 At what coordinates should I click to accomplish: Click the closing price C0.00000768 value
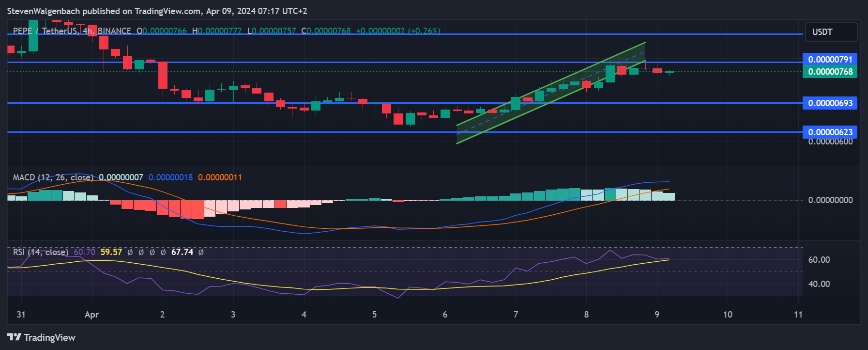[x=326, y=31]
